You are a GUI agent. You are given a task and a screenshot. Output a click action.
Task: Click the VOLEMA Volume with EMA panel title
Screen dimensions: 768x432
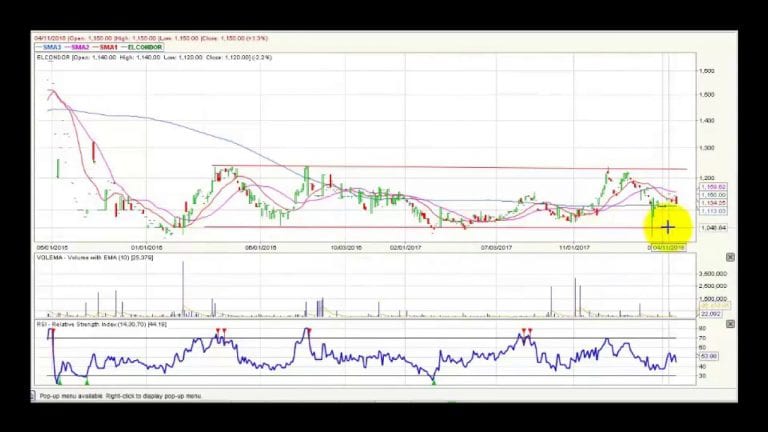pyautogui.click(x=95, y=257)
